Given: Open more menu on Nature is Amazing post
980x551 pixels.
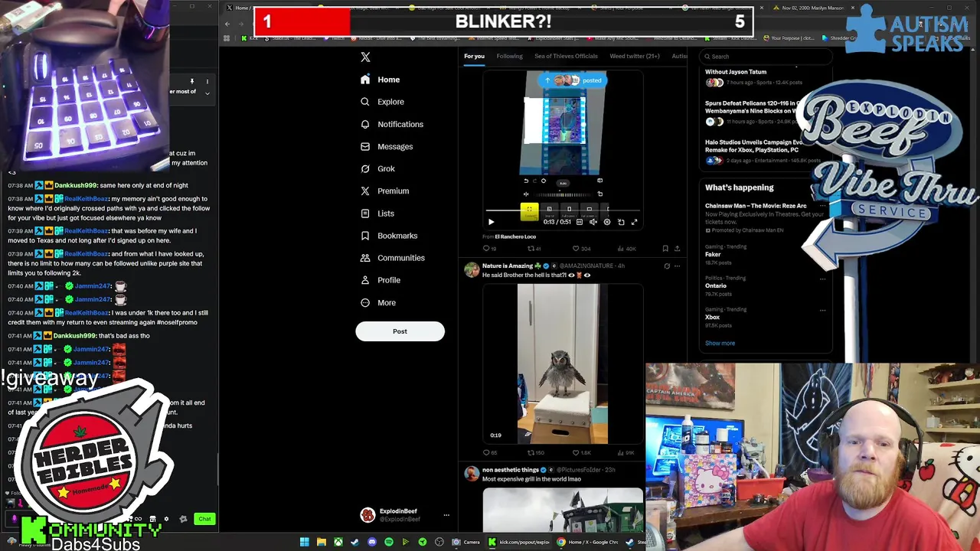Looking at the screenshot, I should coord(677,266).
